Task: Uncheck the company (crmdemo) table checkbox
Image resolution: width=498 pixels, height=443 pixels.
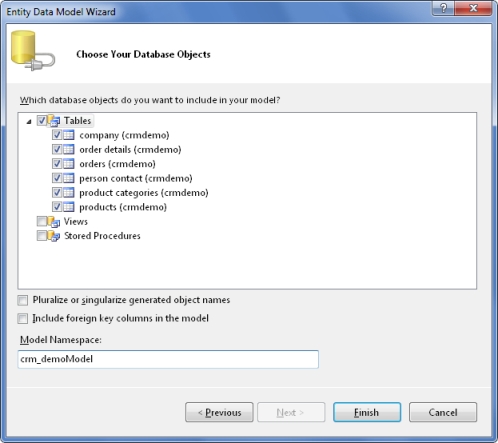Action: coord(57,135)
